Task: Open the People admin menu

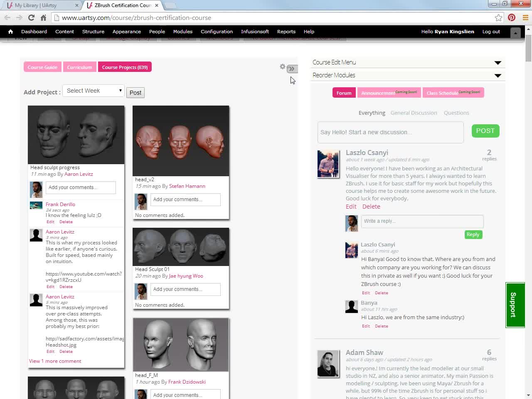Action: click(x=157, y=32)
